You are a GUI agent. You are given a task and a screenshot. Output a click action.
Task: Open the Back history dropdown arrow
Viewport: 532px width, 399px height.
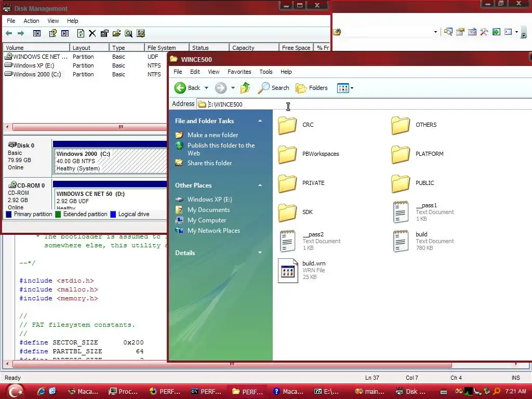pos(206,88)
